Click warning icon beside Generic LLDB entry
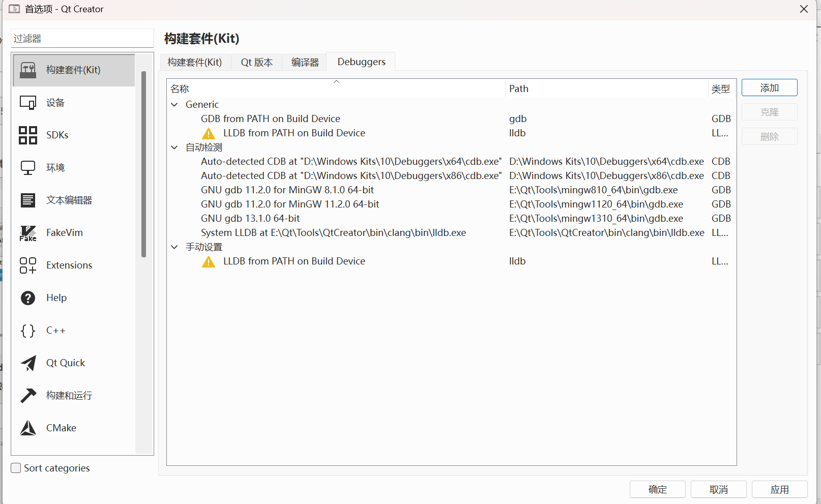 click(x=209, y=133)
